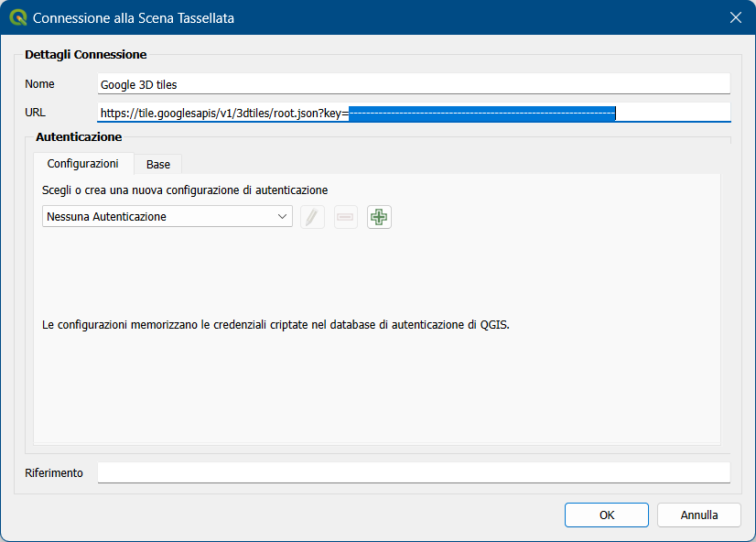The height and width of the screenshot is (542, 756).
Task: Click the URL label
Action: click(35, 113)
